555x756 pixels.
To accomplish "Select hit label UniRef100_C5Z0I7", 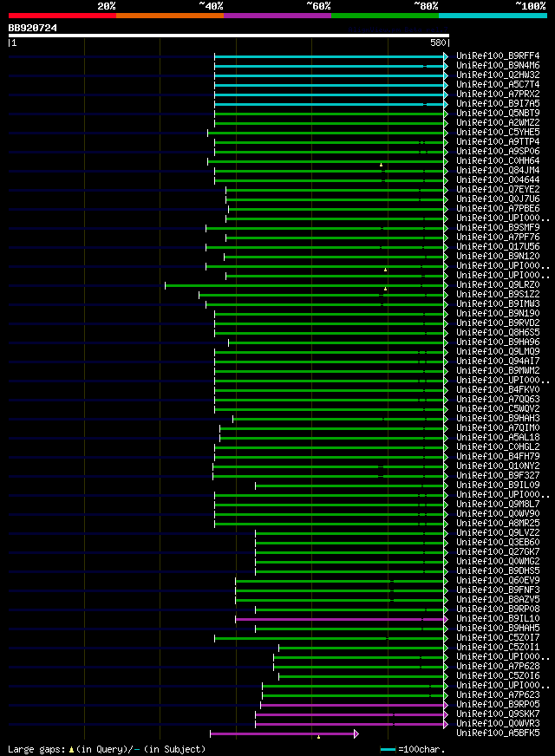I will click(498, 637).
